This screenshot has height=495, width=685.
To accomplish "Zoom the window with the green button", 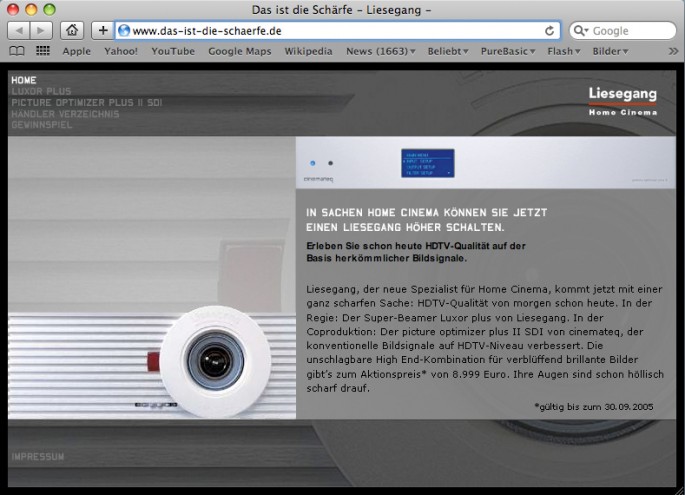I will coord(50,9).
